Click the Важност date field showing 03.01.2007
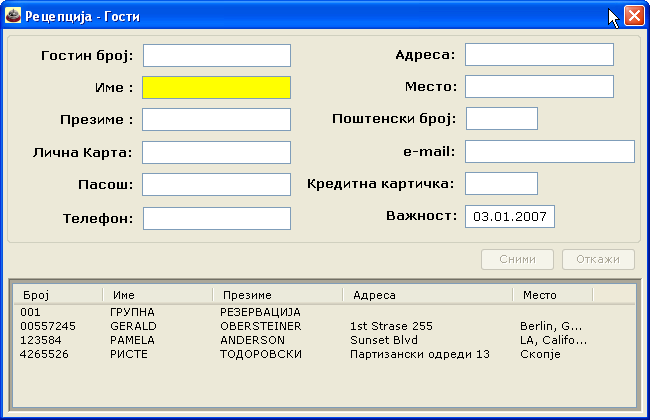This screenshot has height=420, width=650. pyautogui.click(x=509, y=216)
